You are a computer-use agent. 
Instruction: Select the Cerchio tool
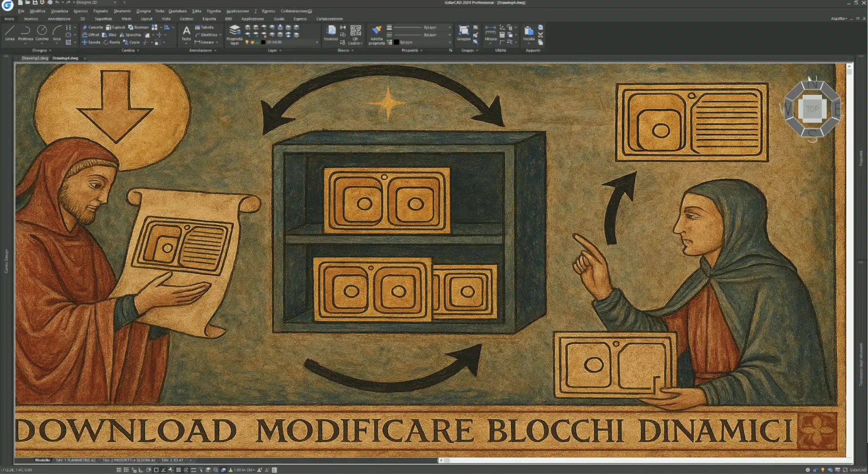point(42,33)
